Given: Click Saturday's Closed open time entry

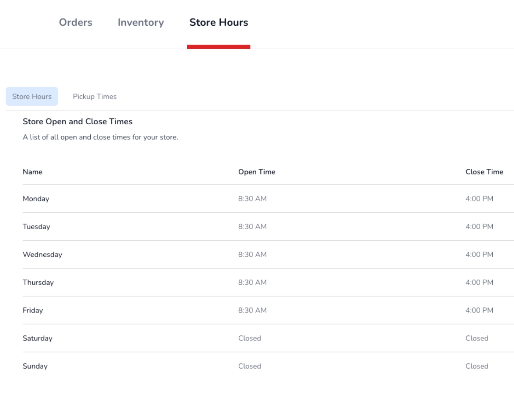Looking at the screenshot, I should click(x=250, y=338).
